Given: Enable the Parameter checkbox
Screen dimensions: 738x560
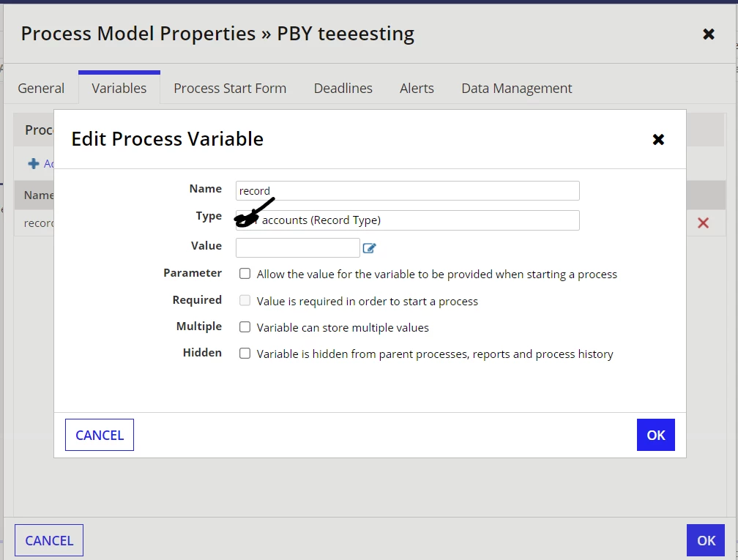Looking at the screenshot, I should click(245, 274).
